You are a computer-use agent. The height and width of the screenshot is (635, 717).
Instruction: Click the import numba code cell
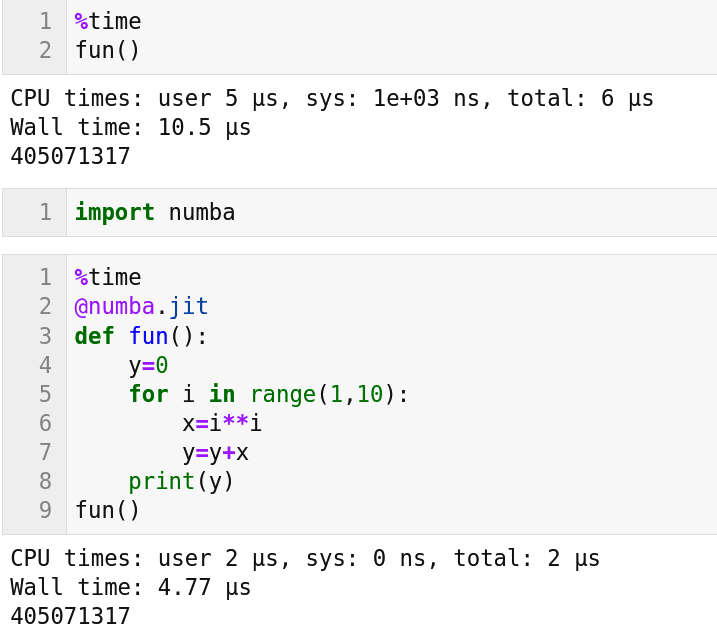click(x=155, y=212)
